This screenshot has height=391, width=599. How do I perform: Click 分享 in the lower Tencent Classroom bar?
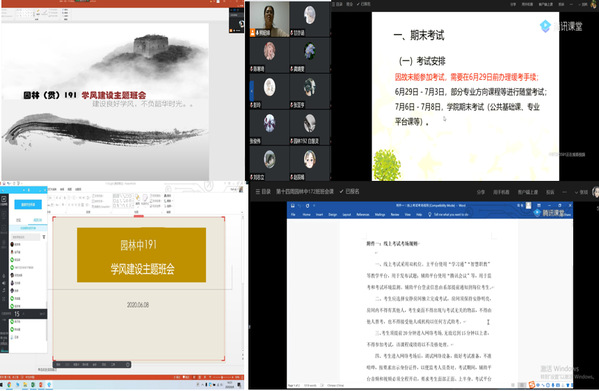pyautogui.click(x=481, y=192)
